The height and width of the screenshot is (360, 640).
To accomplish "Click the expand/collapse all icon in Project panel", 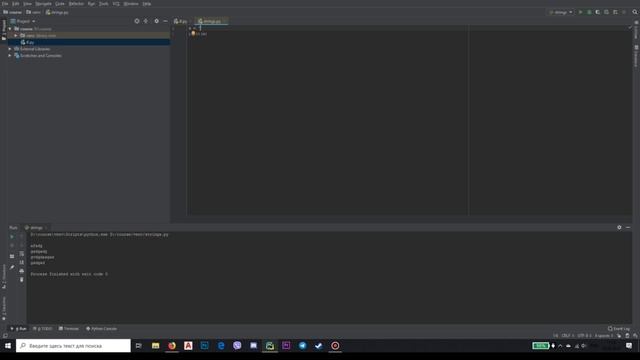I will [146, 21].
